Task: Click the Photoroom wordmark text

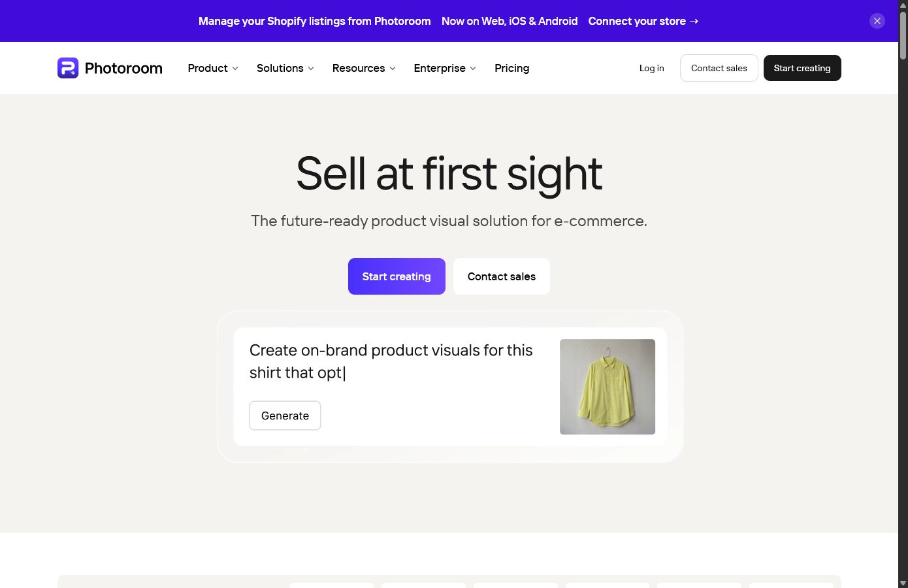Action: click(x=123, y=68)
